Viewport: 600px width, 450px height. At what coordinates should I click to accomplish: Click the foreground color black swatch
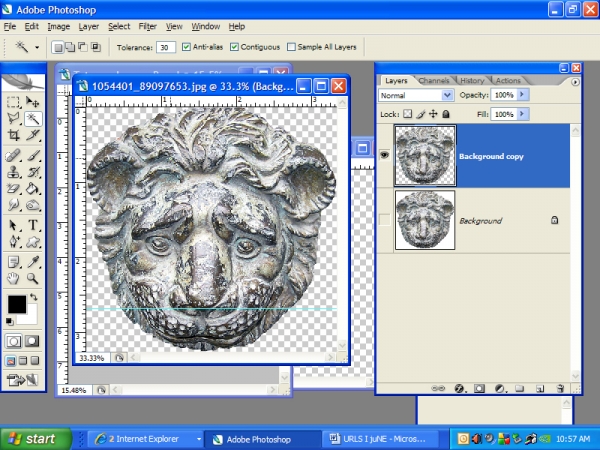pyautogui.click(x=17, y=304)
